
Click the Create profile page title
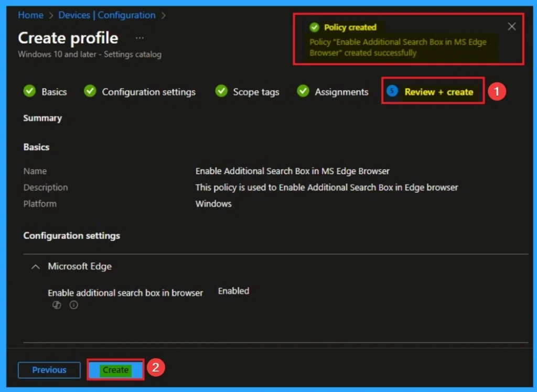68,38
